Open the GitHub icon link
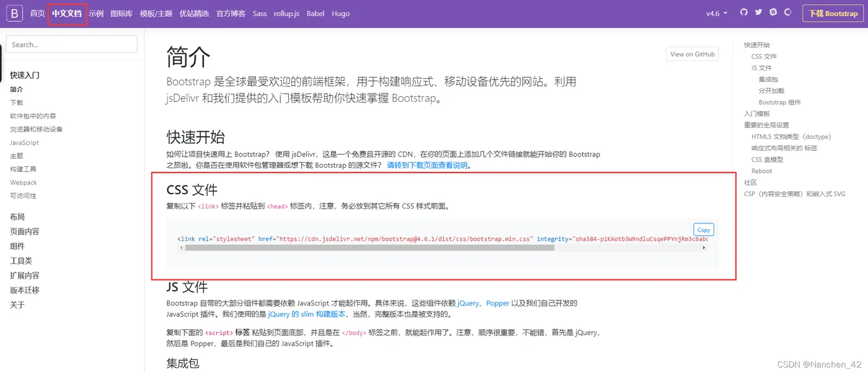Image resolution: width=868 pixels, height=373 pixels. [x=743, y=12]
